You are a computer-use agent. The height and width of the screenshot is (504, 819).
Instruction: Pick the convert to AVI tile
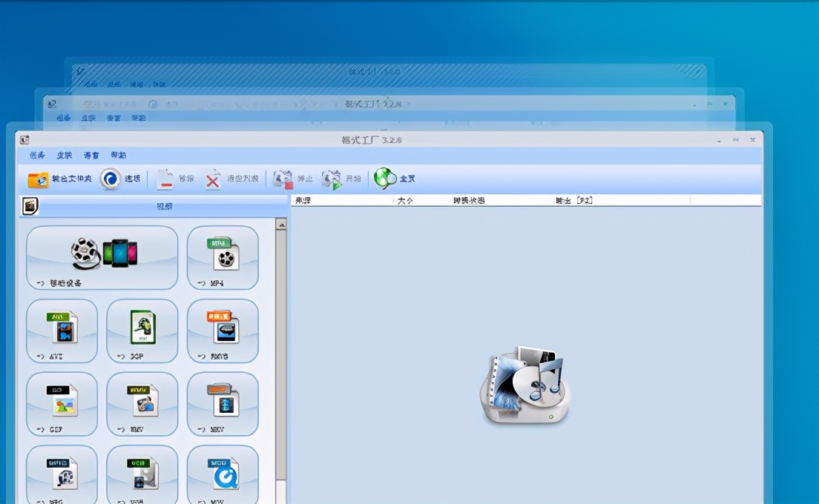62,331
